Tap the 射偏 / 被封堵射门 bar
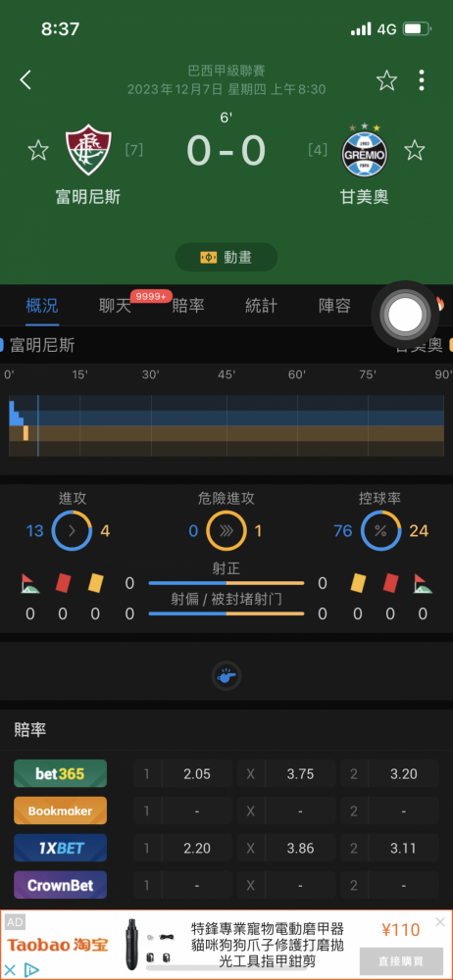 click(x=226, y=613)
